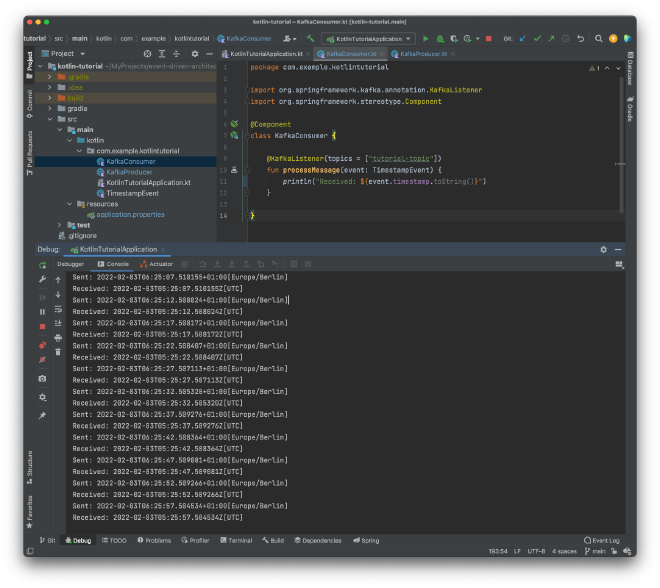Click the Rerun debug icon
This screenshot has height=588, width=660.
click(42, 265)
